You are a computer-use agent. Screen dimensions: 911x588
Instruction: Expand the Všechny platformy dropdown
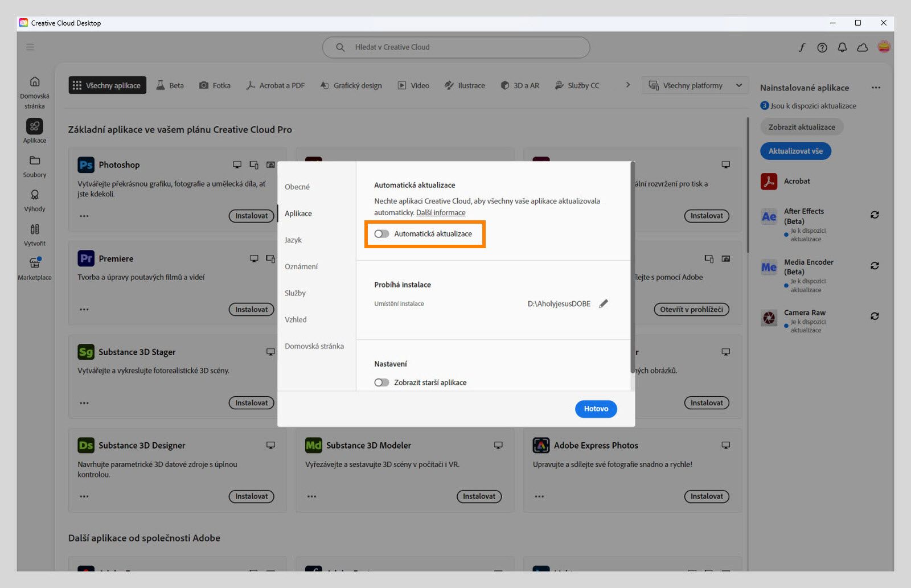tap(696, 85)
